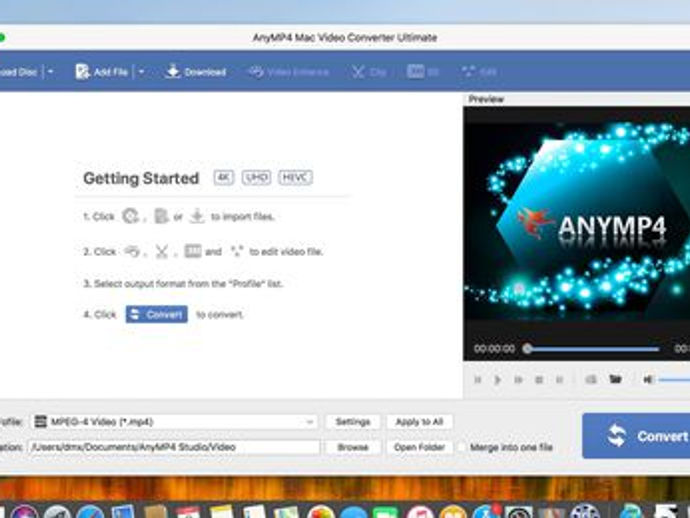Open the Load Disc dropdown arrow
The height and width of the screenshot is (518, 690).
[x=51, y=71]
